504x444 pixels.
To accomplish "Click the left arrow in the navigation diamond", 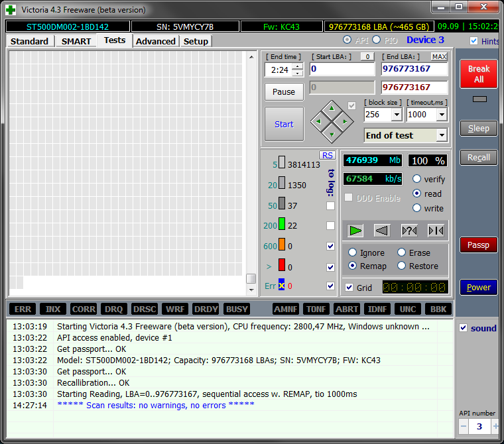I will click(318, 121).
